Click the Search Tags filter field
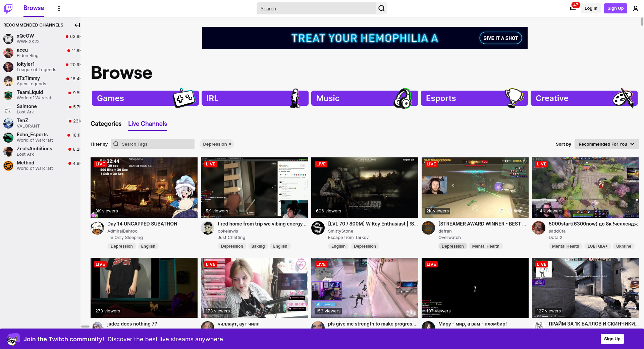Image resolution: width=644 pixels, height=349 pixels. 156,144
